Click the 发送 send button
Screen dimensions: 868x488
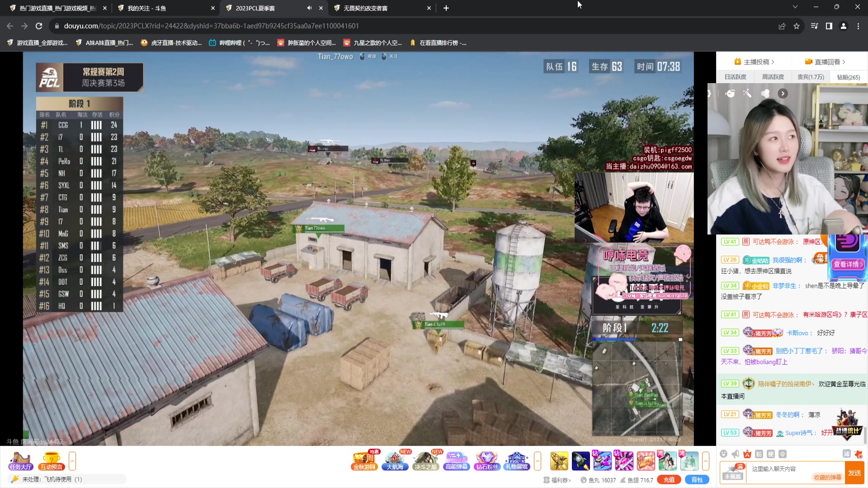tap(854, 473)
